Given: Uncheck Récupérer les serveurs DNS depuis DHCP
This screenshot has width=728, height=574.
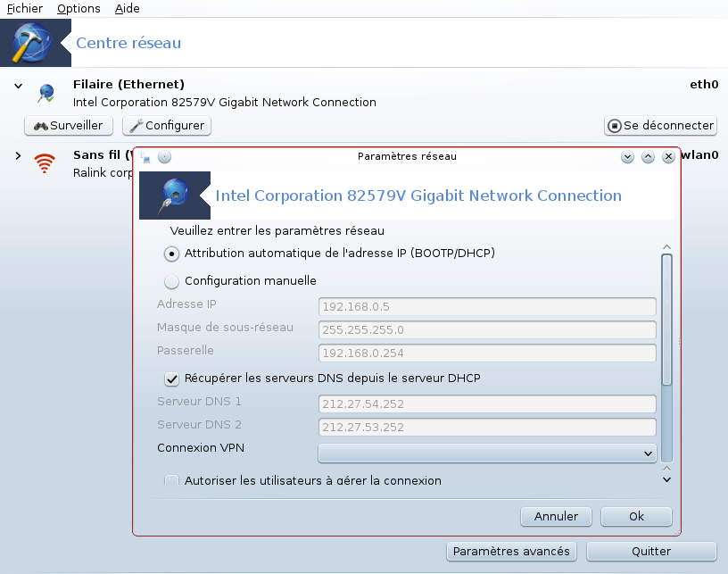Looking at the screenshot, I should click(172, 379).
